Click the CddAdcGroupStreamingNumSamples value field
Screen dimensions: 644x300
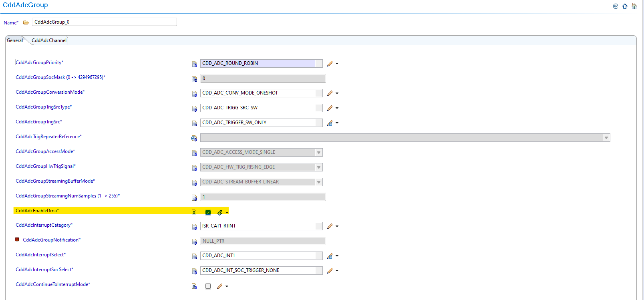(263, 197)
